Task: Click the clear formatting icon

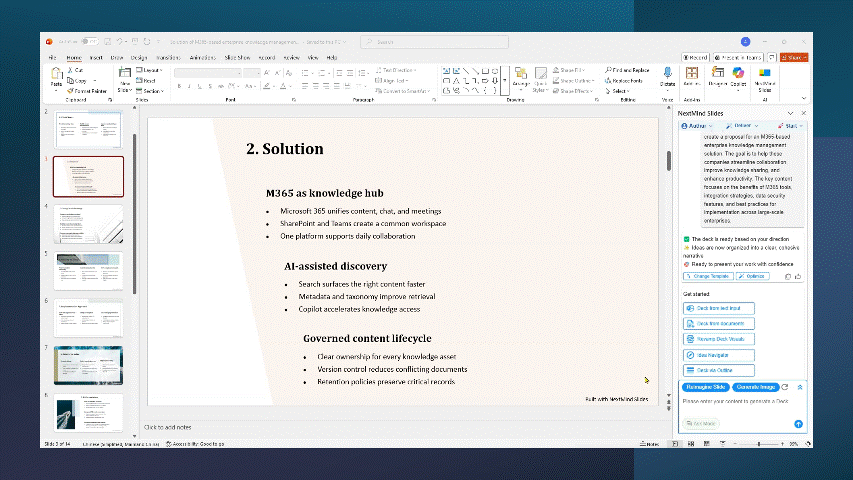Action: (289, 72)
